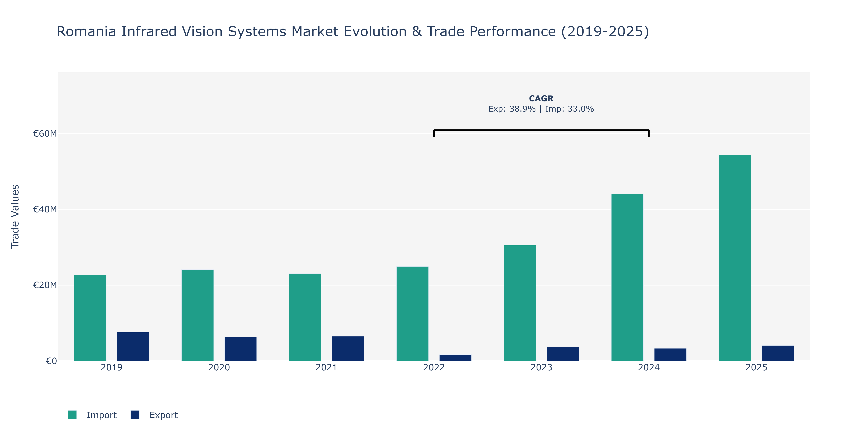Viewport: 868px width, 434px height.
Task: Select the 2020 Import bar
Action: (197, 315)
